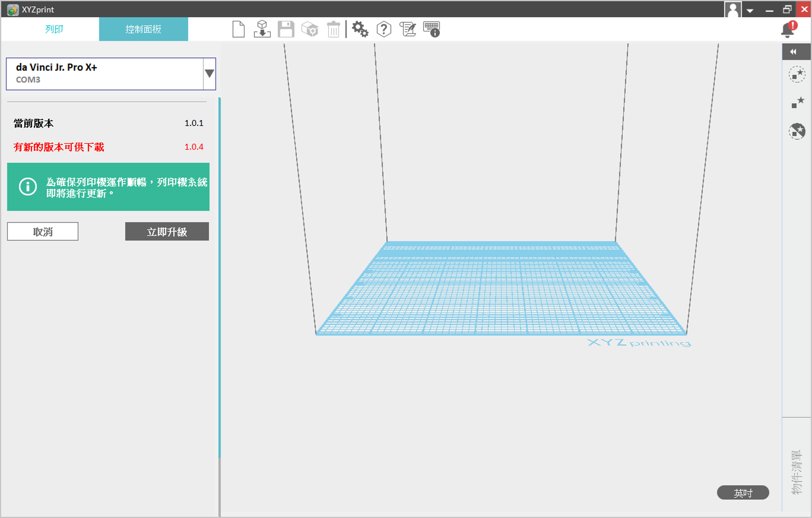Image resolution: width=812 pixels, height=518 pixels.
Task: Click the dashed-circle select all objects icon
Action: (797, 75)
